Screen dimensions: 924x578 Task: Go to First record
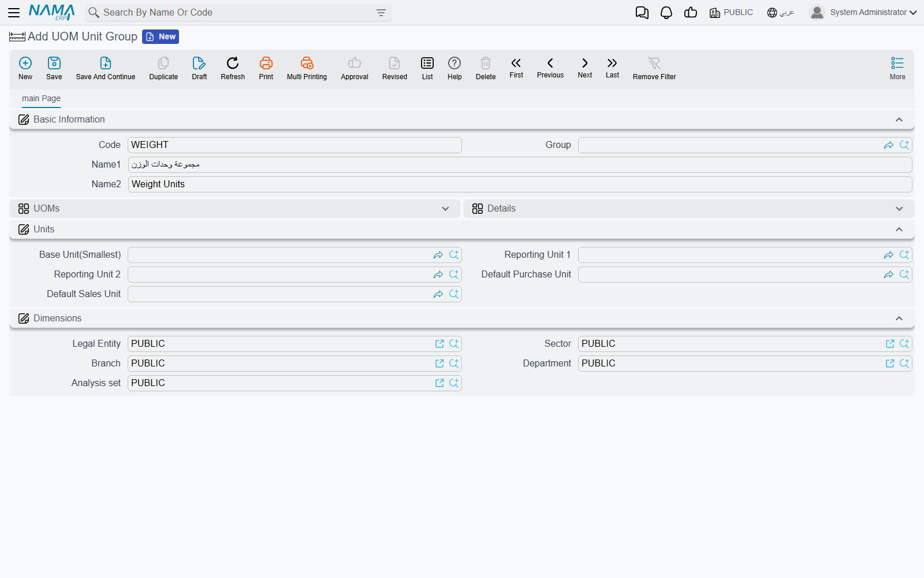tap(516, 67)
